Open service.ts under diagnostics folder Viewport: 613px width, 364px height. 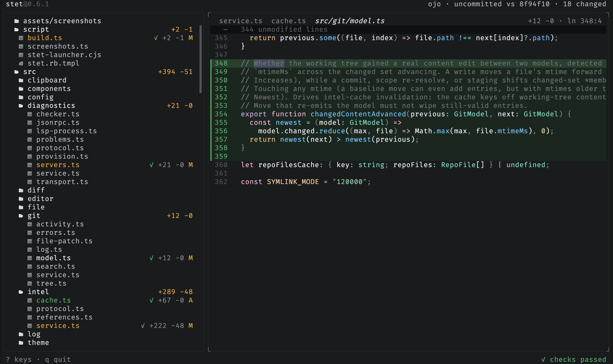tap(58, 174)
